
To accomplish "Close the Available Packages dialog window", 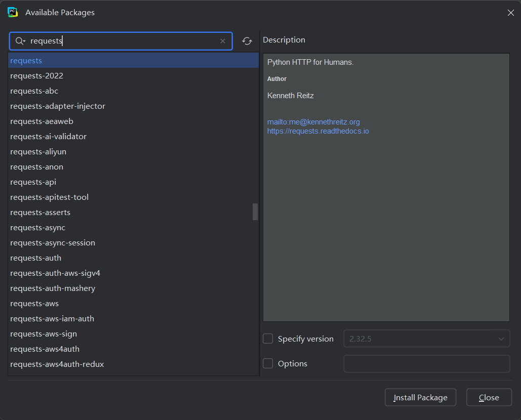I will (x=511, y=13).
